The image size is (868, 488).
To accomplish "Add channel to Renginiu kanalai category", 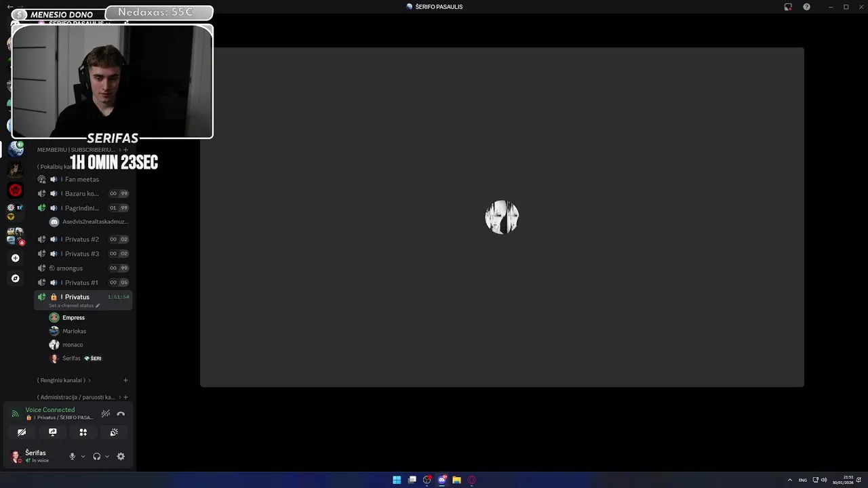I will coord(125,380).
